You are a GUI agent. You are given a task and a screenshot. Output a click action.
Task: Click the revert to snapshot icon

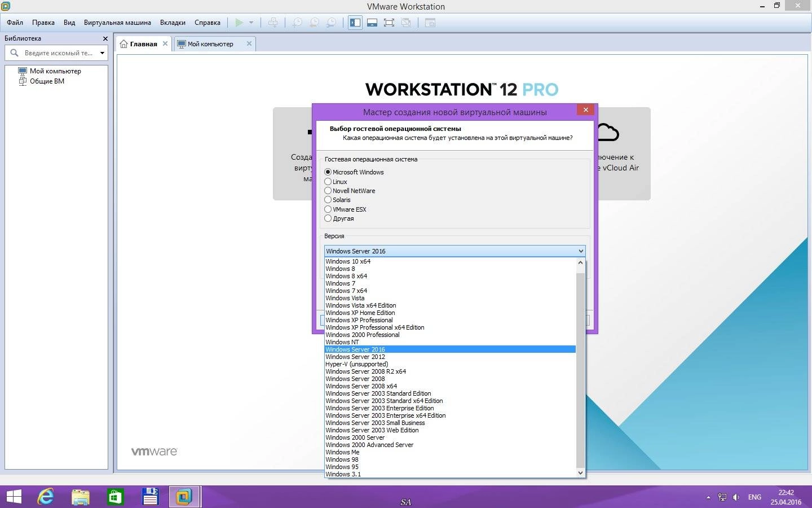314,23
